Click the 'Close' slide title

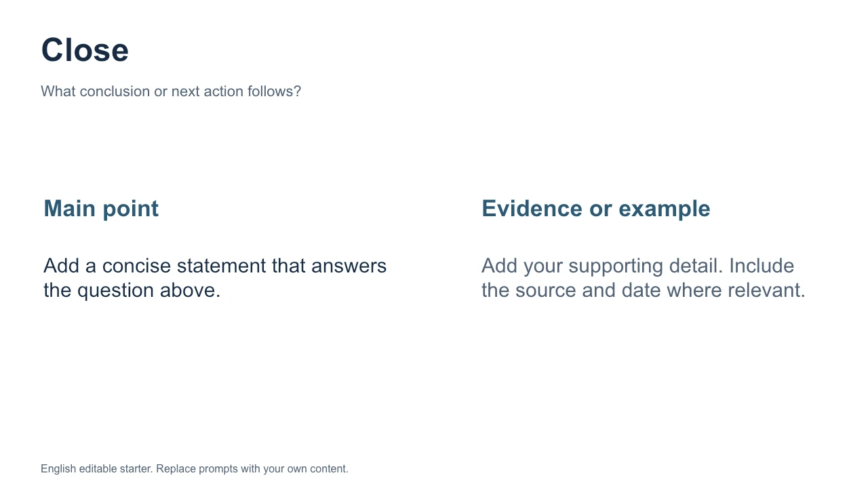coord(85,50)
